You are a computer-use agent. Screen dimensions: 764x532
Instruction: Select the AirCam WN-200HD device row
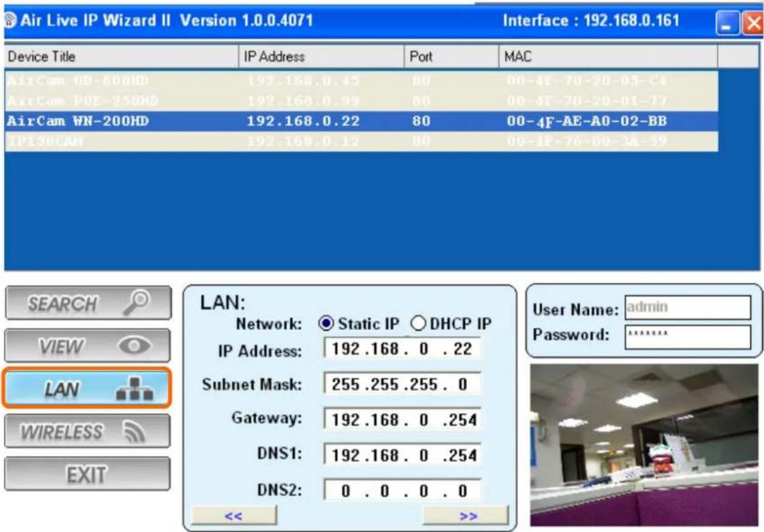point(361,121)
